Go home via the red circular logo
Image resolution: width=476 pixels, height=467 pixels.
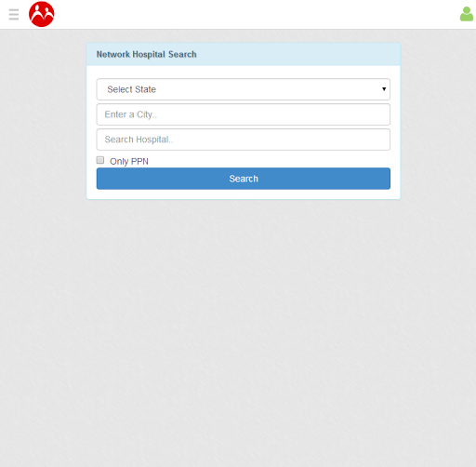click(42, 14)
